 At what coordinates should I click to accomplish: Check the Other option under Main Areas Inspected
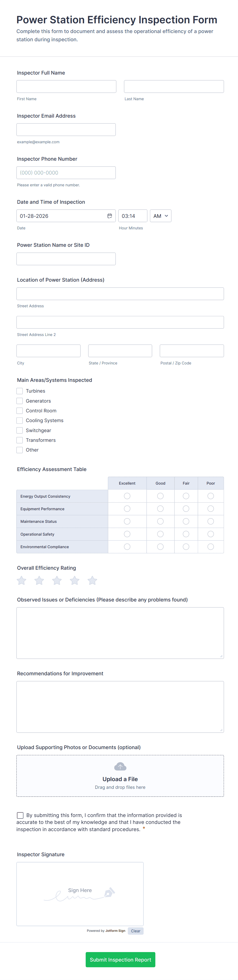[x=19, y=450]
